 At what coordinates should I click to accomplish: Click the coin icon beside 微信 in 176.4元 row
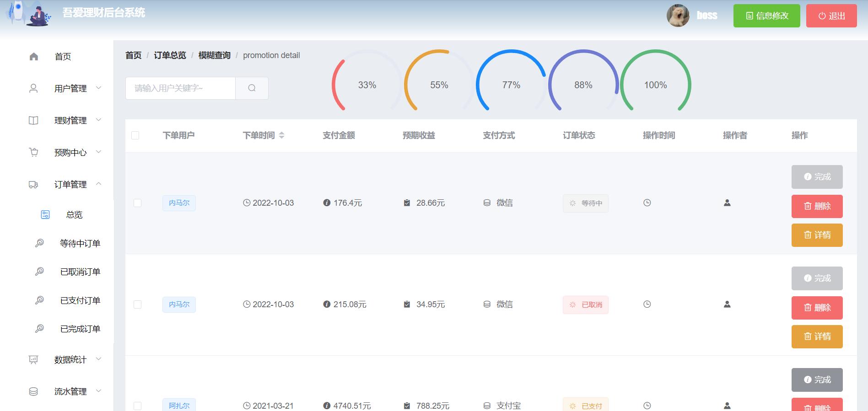click(487, 203)
